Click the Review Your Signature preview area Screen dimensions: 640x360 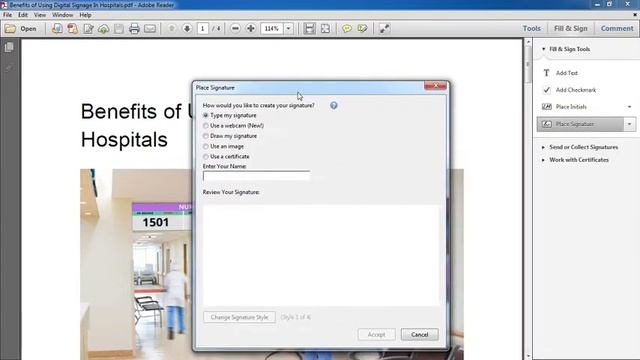point(321,255)
